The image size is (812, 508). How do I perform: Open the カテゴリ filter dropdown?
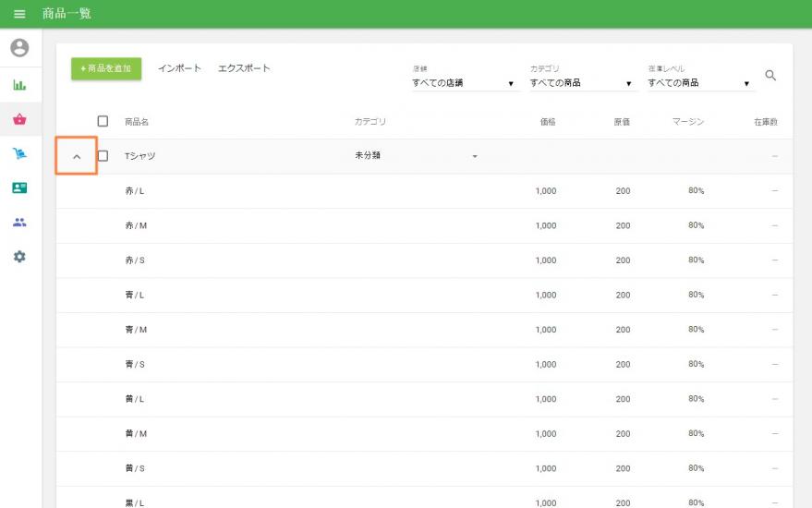pyautogui.click(x=582, y=83)
